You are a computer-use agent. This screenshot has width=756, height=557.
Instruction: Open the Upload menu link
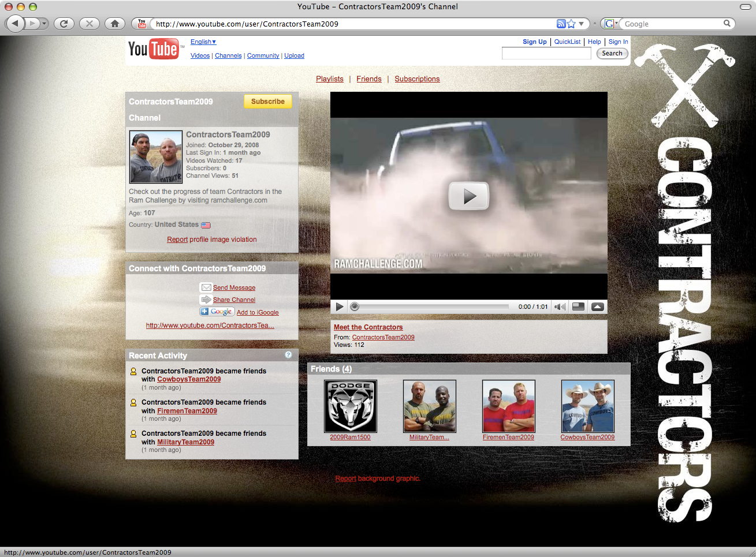tap(294, 55)
